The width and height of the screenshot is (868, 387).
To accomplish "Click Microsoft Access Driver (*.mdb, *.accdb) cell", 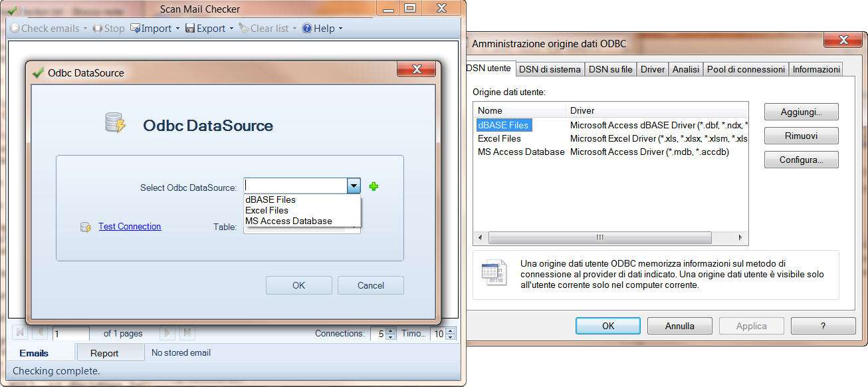I will coord(649,152).
